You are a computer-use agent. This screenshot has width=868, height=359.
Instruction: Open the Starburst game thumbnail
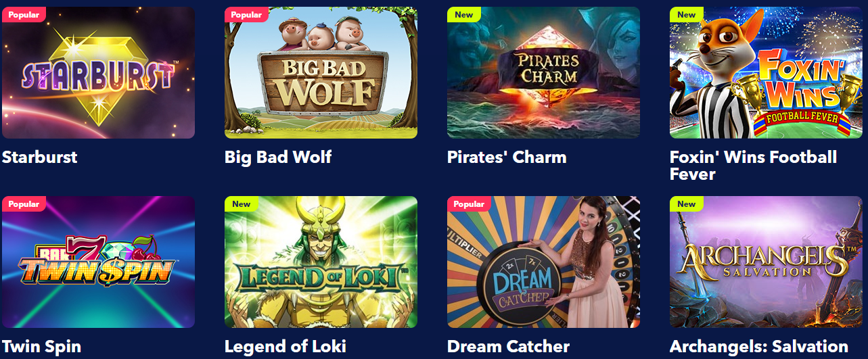click(x=98, y=72)
